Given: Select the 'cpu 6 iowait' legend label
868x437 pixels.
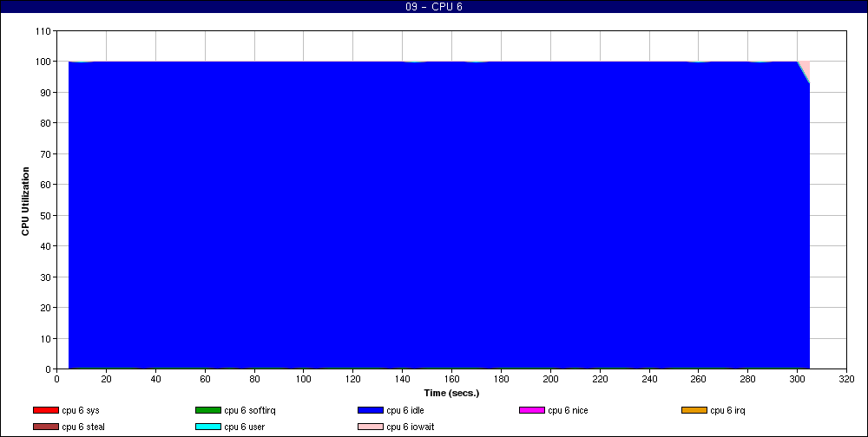Looking at the screenshot, I should (411, 427).
